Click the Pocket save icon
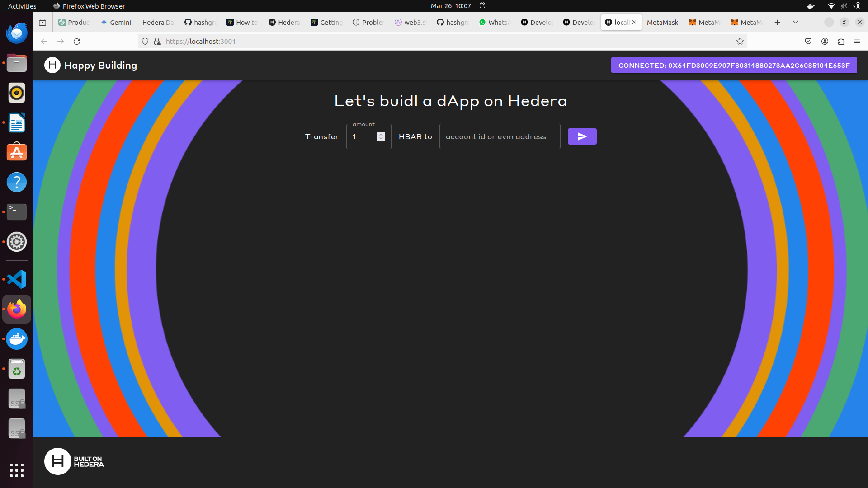Viewport: 868px width, 488px height. tap(809, 41)
